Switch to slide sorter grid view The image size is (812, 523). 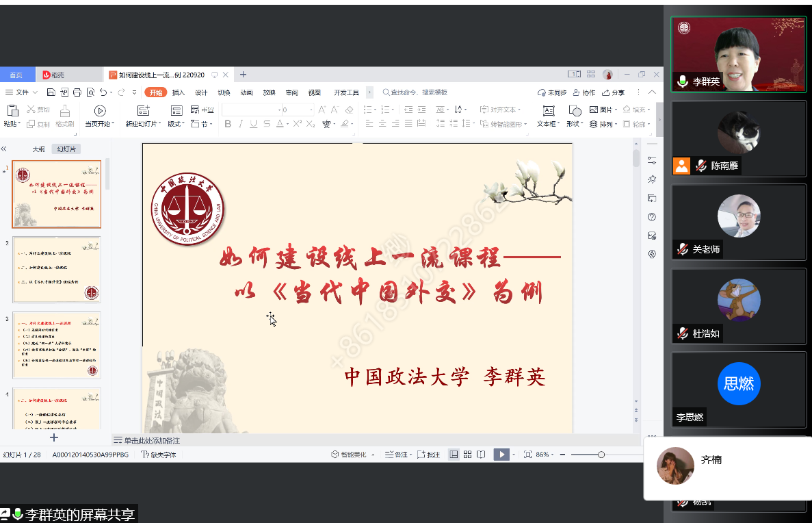coord(468,455)
